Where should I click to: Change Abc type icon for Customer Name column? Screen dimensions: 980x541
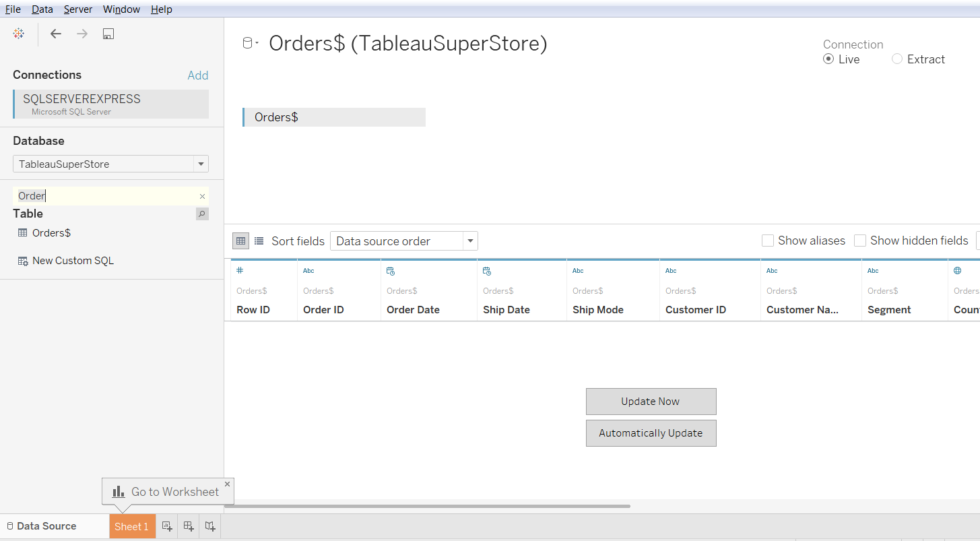(x=772, y=271)
